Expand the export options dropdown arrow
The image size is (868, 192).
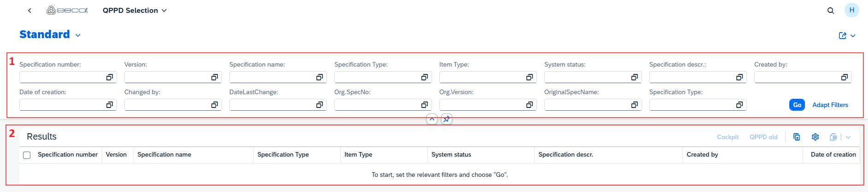point(848,137)
